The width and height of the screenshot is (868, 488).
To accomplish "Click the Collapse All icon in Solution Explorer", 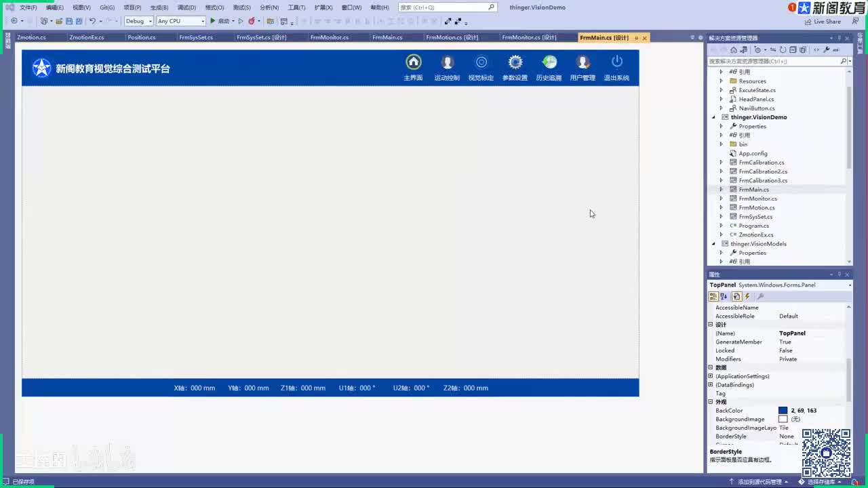I will [x=793, y=49].
